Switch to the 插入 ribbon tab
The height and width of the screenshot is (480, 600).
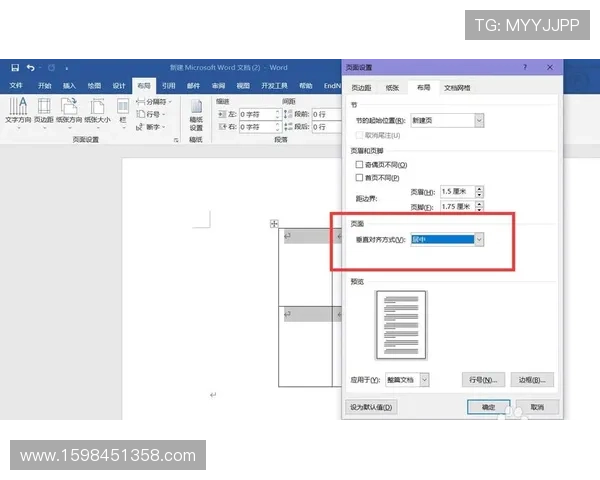[69, 85]
